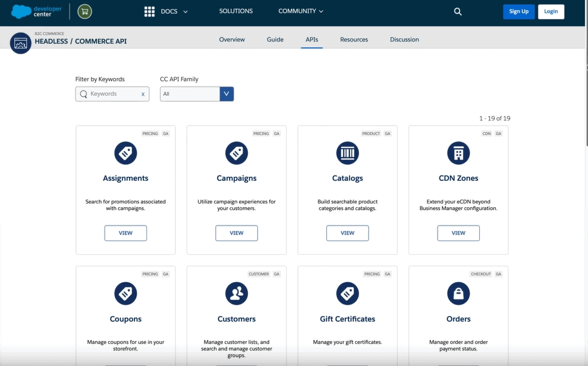Click the Orders card title
This screenshot has width=588, height=366.
pos(458,319)
